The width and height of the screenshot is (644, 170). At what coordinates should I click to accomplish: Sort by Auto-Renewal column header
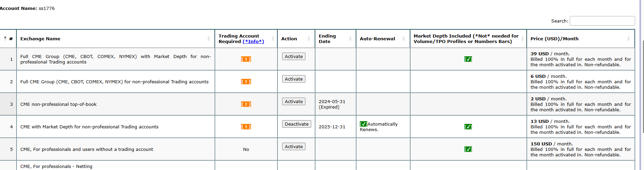[x=383, y=39]
